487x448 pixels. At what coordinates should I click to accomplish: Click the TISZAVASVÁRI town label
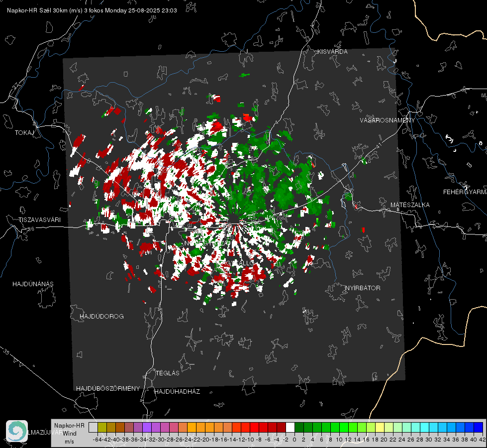coord(39,220)
